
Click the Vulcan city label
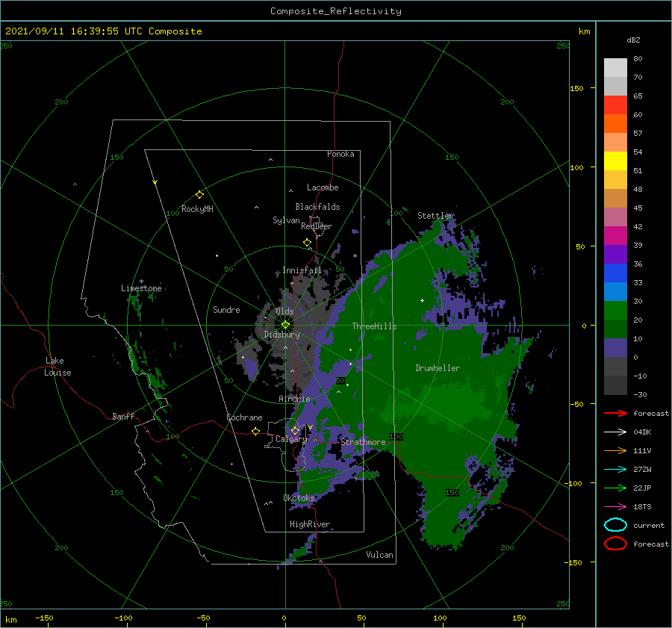point(379,555)
